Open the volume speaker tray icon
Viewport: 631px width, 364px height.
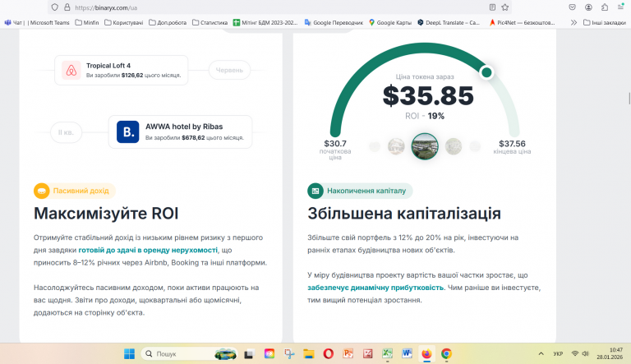[x=585, y=353]
